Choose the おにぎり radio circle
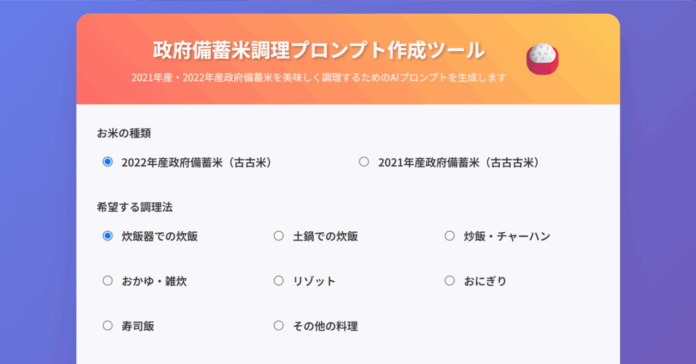This screenshot has width=696, height=364. click(x=450, y=281)
